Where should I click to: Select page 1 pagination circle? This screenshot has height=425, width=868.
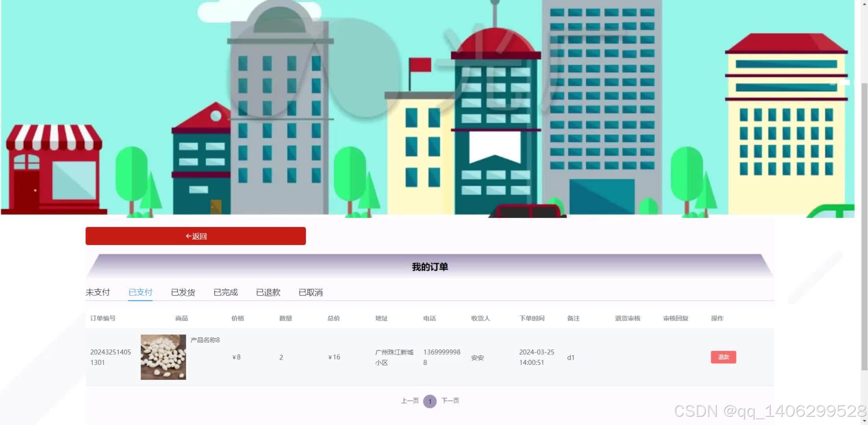click(x=430, y=401)
